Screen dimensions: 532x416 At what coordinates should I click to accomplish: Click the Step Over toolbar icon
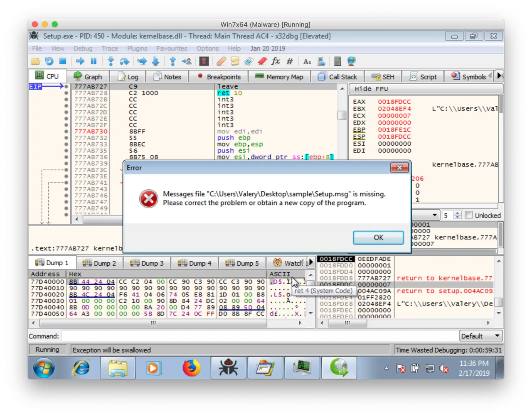click(124, 61)
